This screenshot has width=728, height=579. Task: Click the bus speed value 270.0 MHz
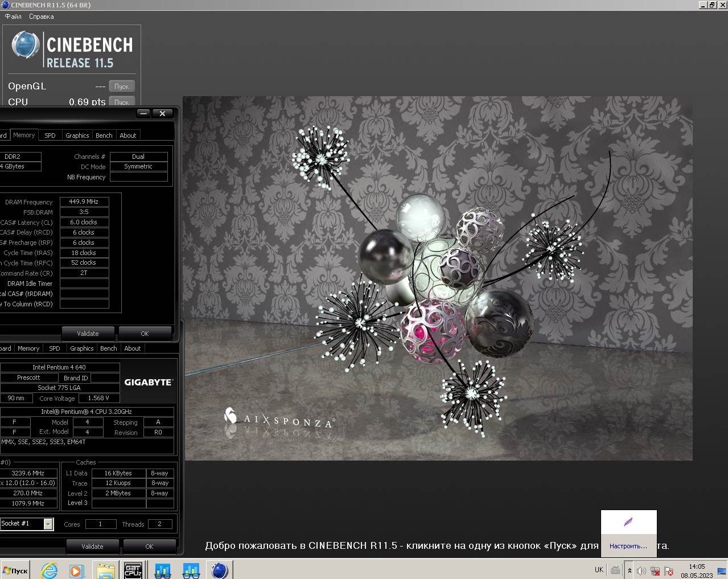coord(29,493)
